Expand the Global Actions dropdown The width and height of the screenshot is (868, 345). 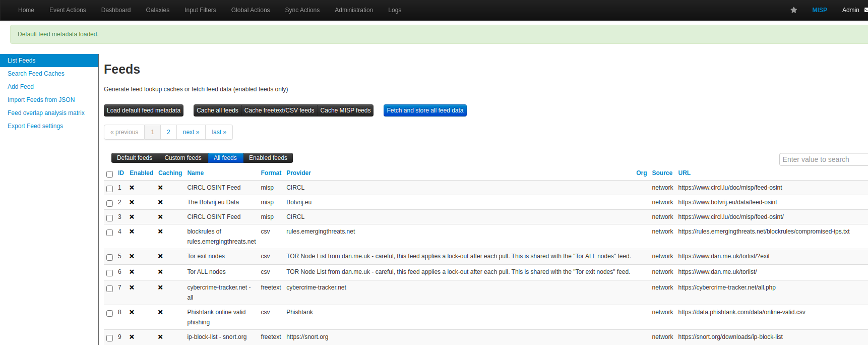(251, 10)
